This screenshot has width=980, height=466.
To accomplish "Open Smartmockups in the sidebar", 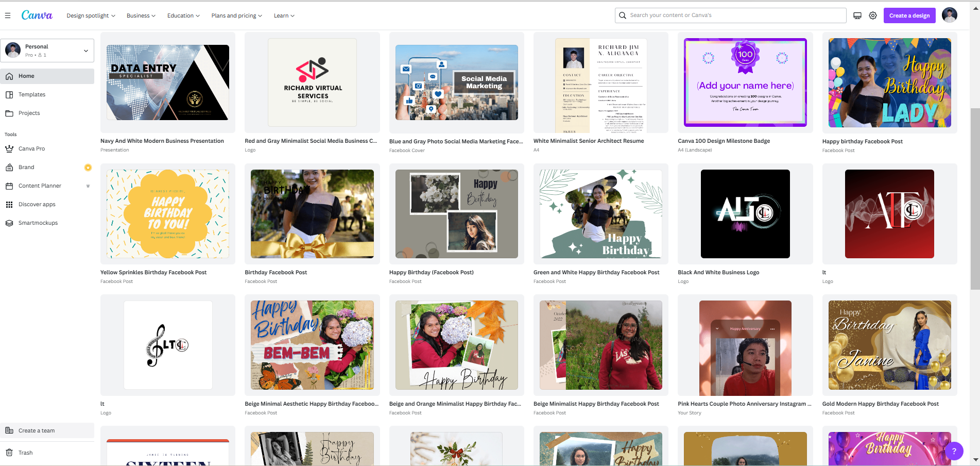I will point(47,223).
